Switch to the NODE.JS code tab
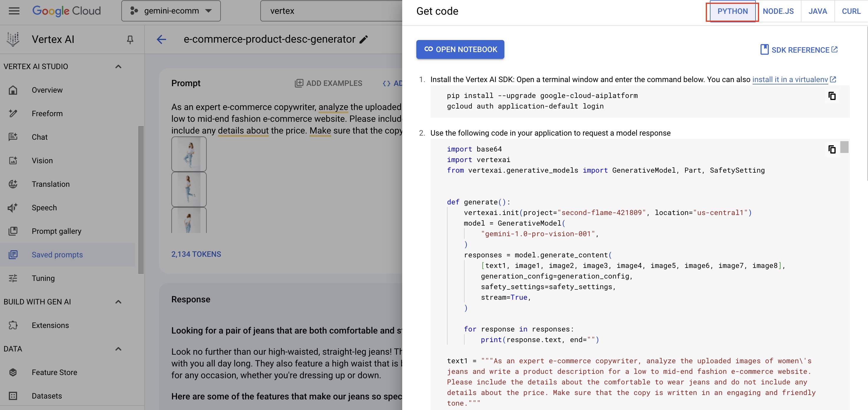This screenshot has height=410, width=868. (x=778, y=11)
